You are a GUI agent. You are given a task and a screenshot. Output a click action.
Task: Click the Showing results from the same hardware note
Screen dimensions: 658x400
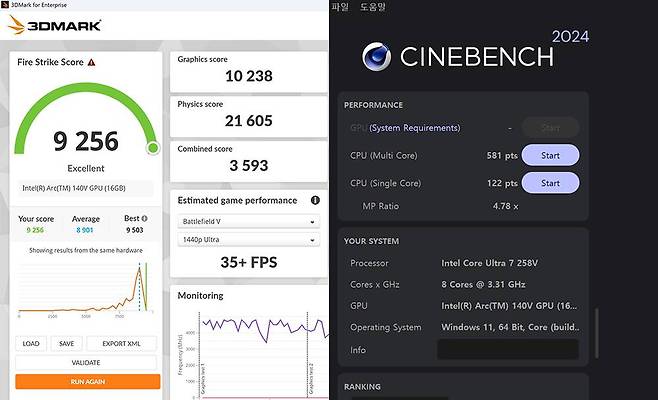click(x=86, y=250)
